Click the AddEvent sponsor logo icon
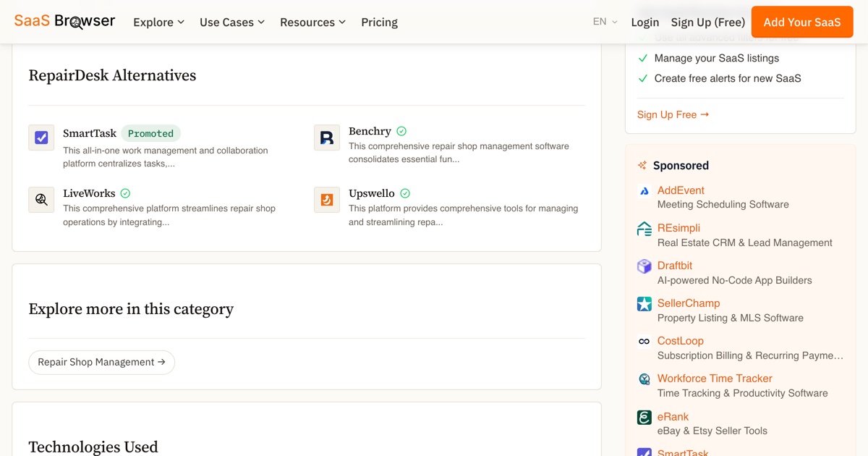Screen dimensions: 868x456 pos(644,191)
